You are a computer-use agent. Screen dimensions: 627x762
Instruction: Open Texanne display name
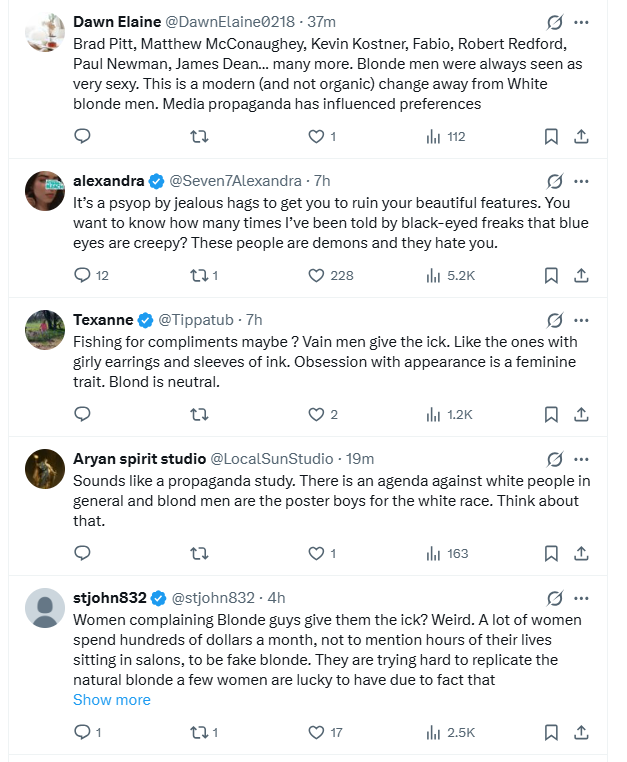[x=103, y=320]
